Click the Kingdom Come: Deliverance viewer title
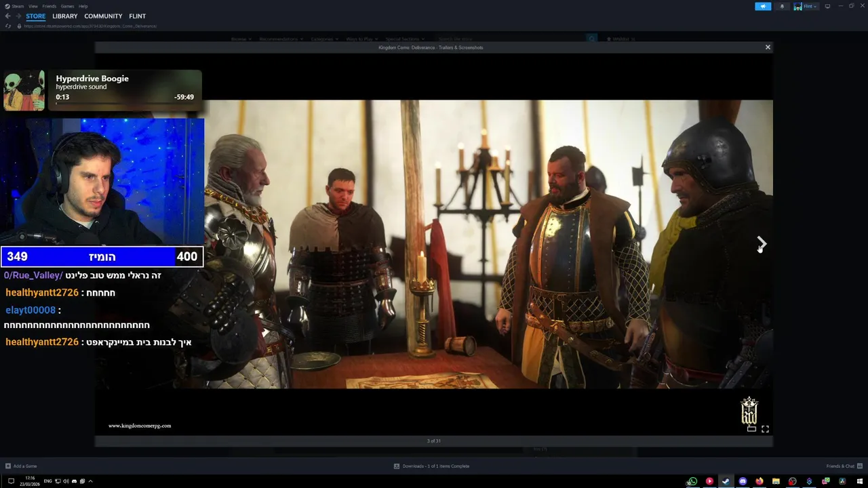 pos(431,47)
